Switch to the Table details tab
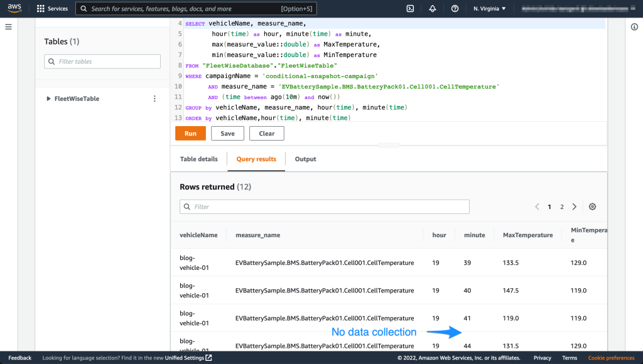 pos(198,159)
